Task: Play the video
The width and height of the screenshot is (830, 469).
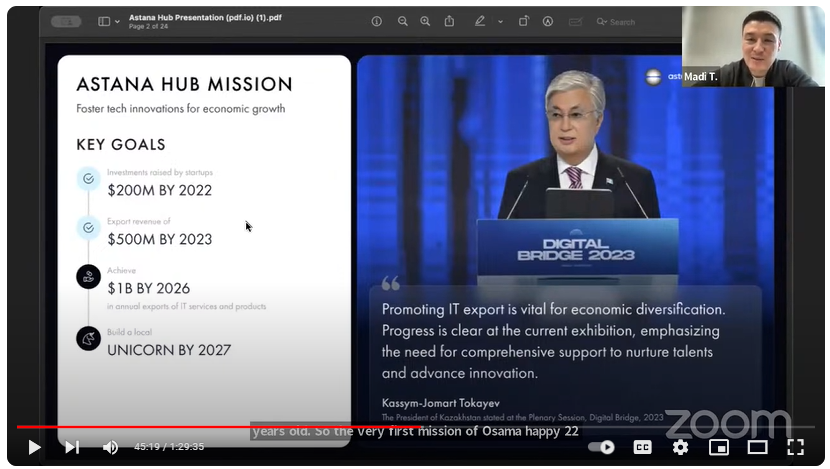Action: [x=34, y=447]
